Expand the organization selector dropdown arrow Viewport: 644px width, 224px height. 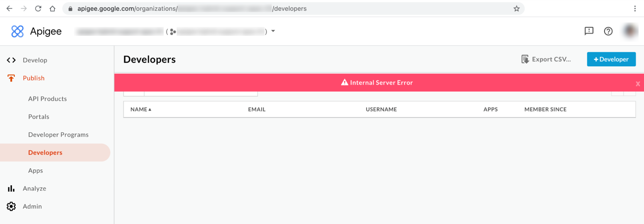pyautogui.click(x=273, y=31)
